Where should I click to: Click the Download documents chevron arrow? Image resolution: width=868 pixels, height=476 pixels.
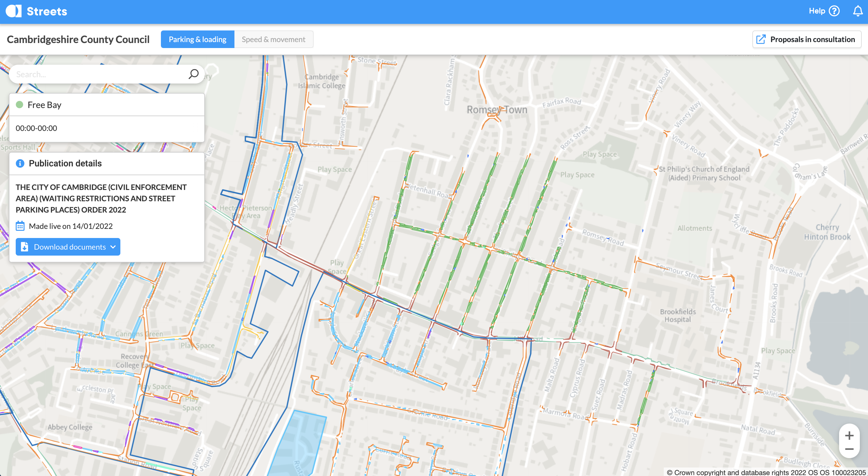pyautogui.click(x=113, y=247)
